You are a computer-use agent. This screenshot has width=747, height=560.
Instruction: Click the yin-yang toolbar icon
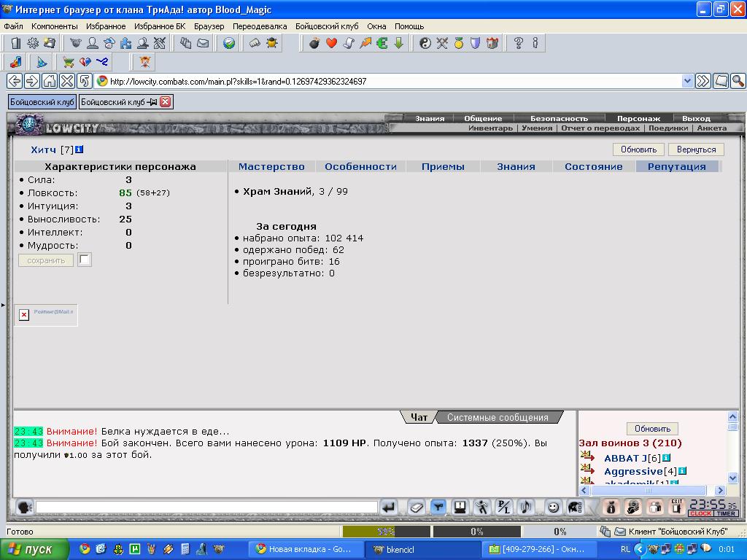click(x=425, y=44)
